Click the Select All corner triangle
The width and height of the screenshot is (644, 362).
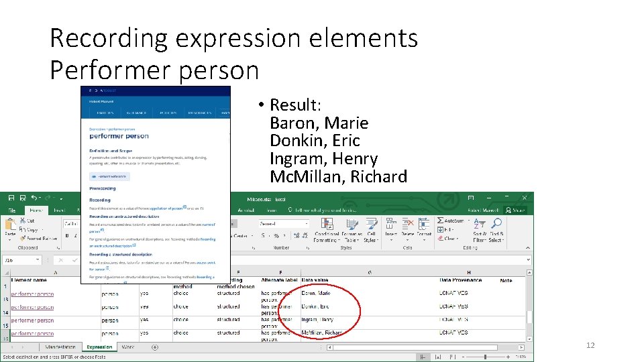[x=6, y=273]
